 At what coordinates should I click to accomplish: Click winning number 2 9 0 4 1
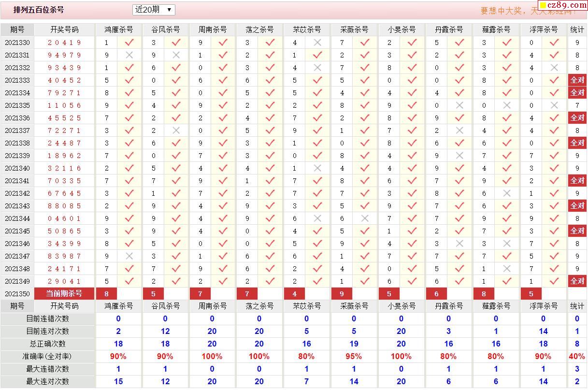click(64, 281)
